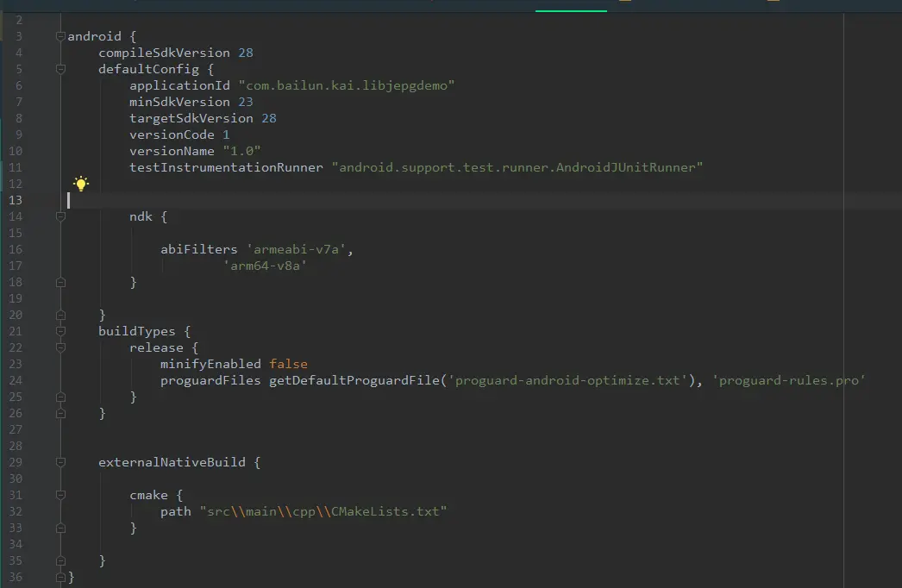Click the versionCode value 1

coord(226,134)
